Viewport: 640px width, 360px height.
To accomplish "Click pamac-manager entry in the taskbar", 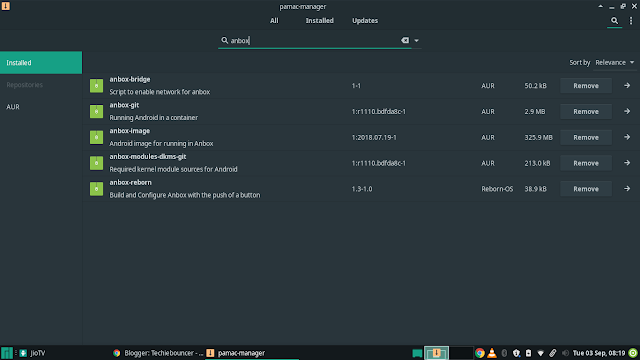I will click(x=252, y=353).
